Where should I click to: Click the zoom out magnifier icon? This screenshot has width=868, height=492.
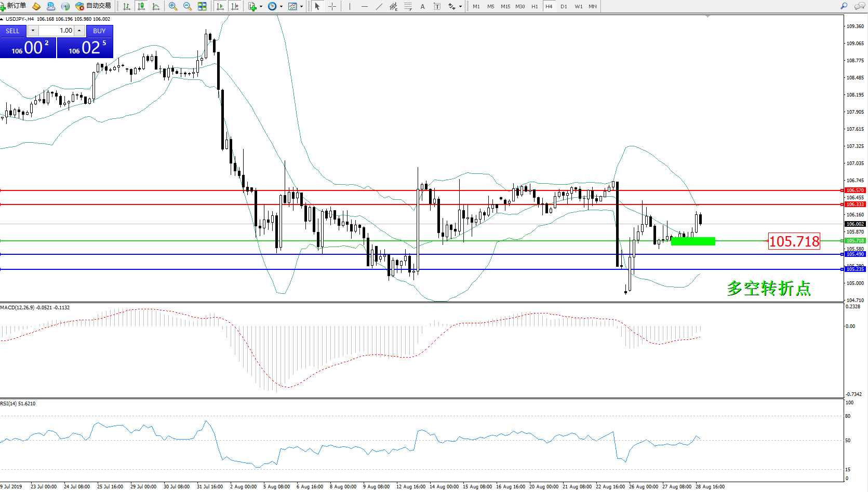[x=188, y=6]
